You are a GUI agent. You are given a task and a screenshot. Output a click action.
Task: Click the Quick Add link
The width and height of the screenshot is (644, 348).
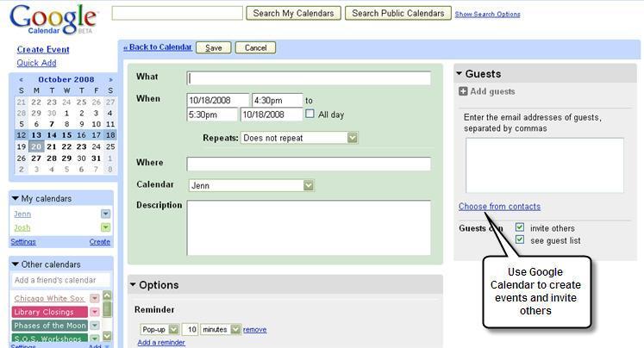click(x=36, y=63)
